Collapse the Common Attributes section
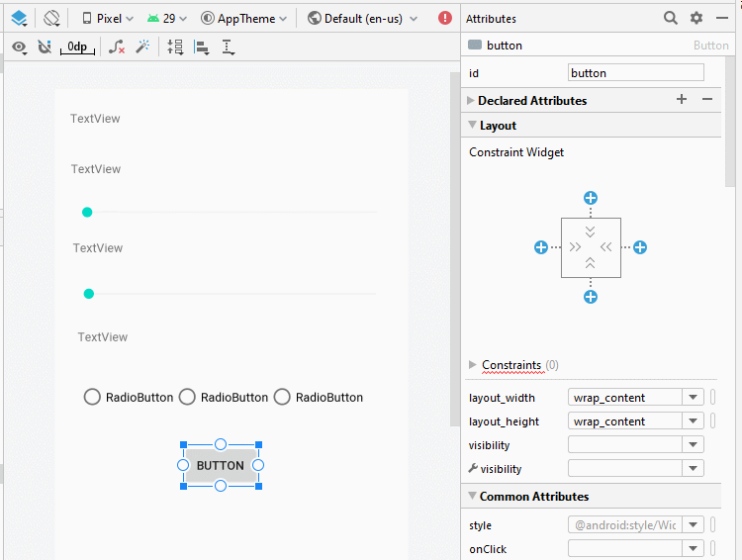Viewport: 742px width, 560px height. pyautogui.click(x=472, y=496)
